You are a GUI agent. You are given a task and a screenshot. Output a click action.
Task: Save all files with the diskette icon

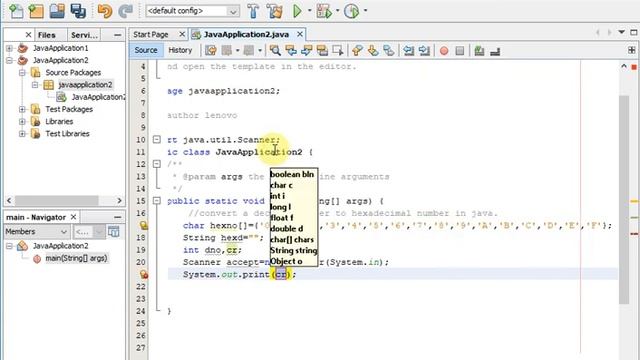tap(78, 11)
